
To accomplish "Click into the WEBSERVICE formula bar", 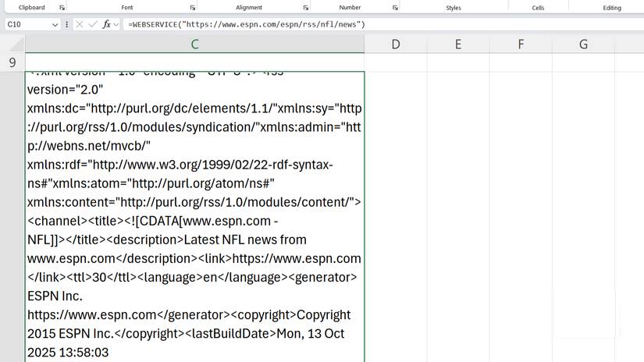I will (x=384, y=24).
